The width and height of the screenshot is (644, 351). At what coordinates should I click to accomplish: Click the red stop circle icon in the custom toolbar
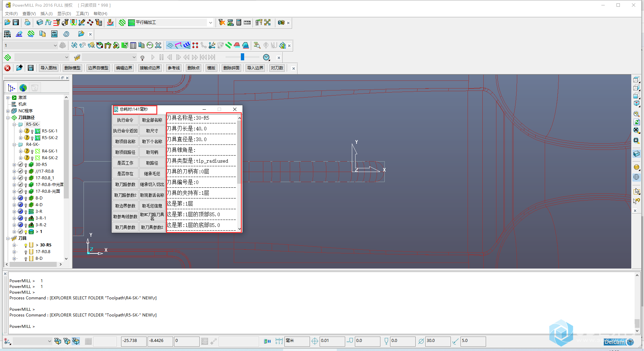[7, 68]
